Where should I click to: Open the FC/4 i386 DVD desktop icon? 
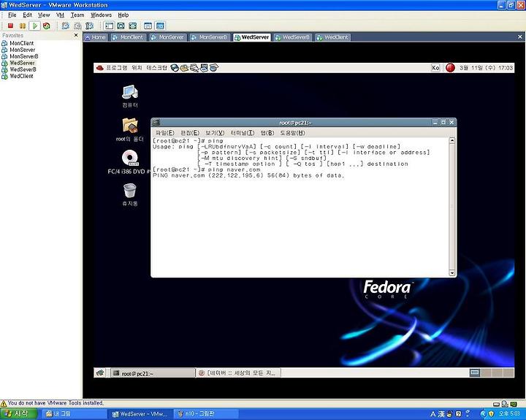[129, 162]
